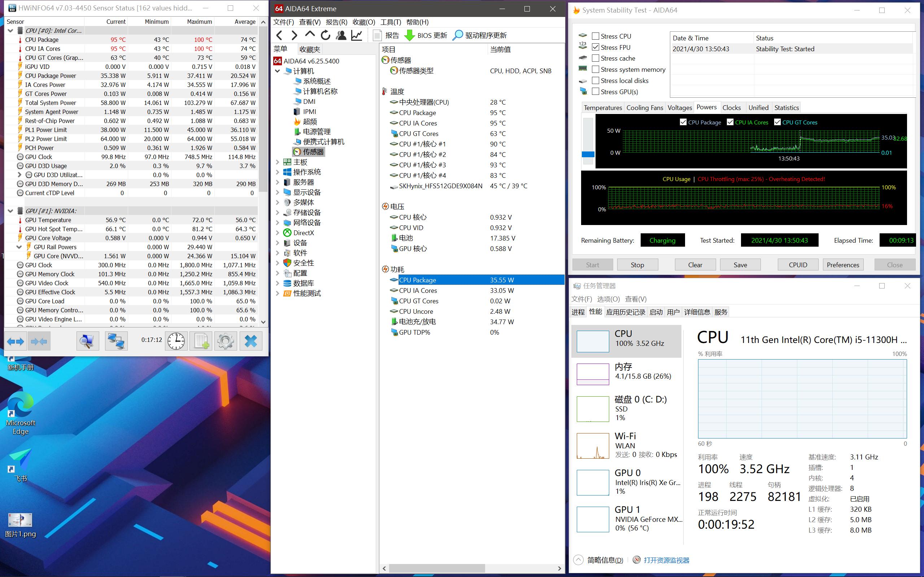Toggle CPU GT Cores graph checkbox

pos(777,122)
